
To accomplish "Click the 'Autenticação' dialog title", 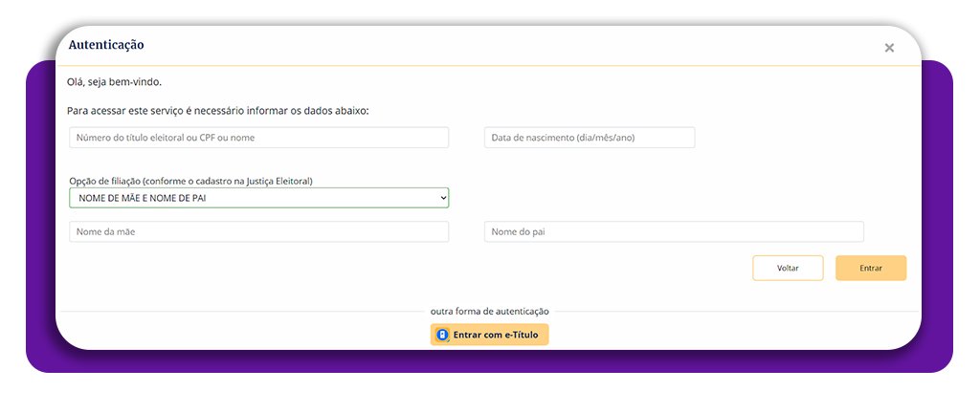I will click(106, 45).
